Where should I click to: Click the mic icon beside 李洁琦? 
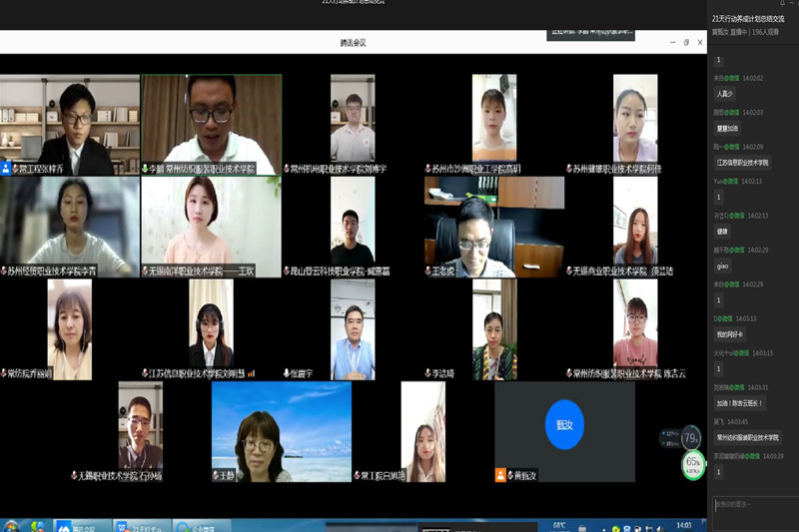428,373
